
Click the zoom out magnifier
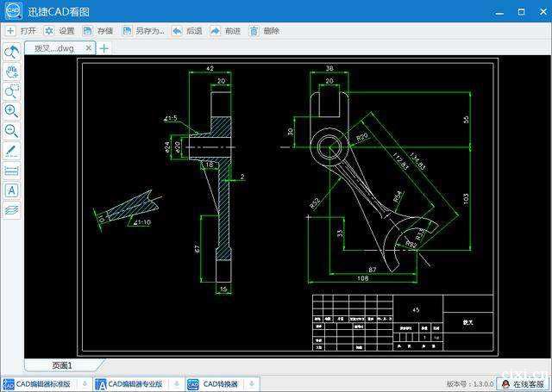point(11,131)
